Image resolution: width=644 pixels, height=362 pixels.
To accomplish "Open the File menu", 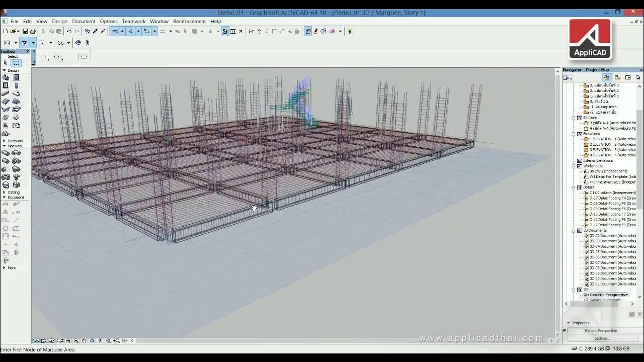I will coord(15,21).
